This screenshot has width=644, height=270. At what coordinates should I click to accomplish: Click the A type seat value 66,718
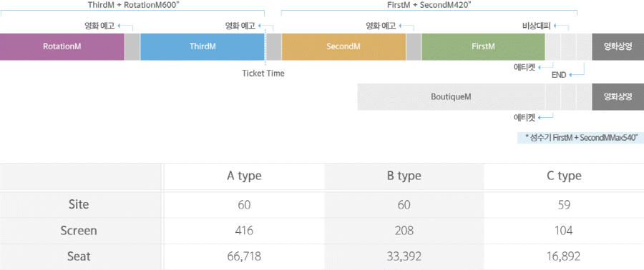[244, 257]
